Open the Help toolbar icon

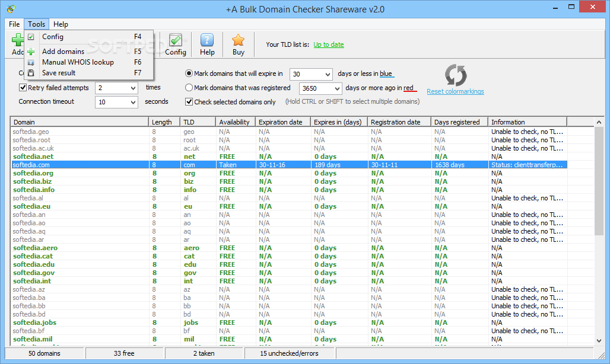[207, 40]
